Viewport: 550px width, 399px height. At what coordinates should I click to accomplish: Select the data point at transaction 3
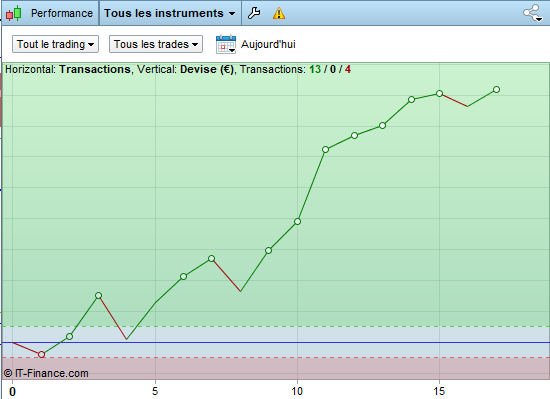point(99,296)
